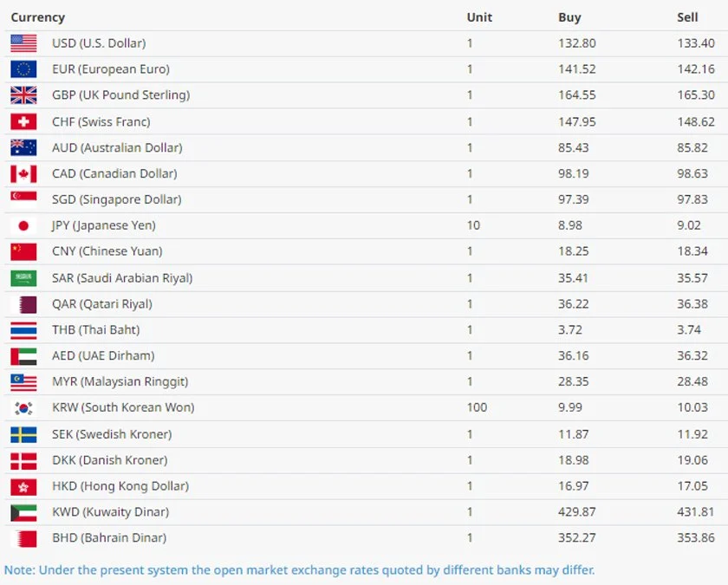The width and height of the screenshot is (728, 585).
Task: Click the Japanese flag icon
Action: tap(23, 226)
